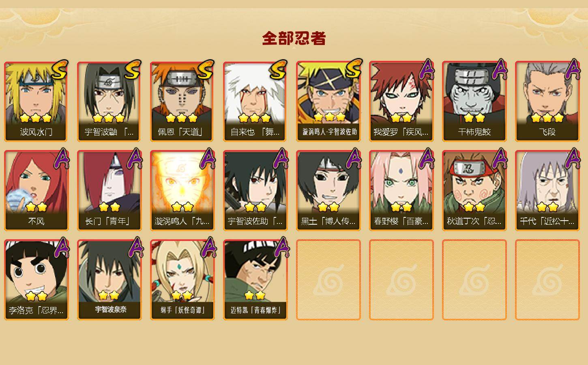
Task: Select the 长门「青年」 card
Action: (x=109, y=191)
